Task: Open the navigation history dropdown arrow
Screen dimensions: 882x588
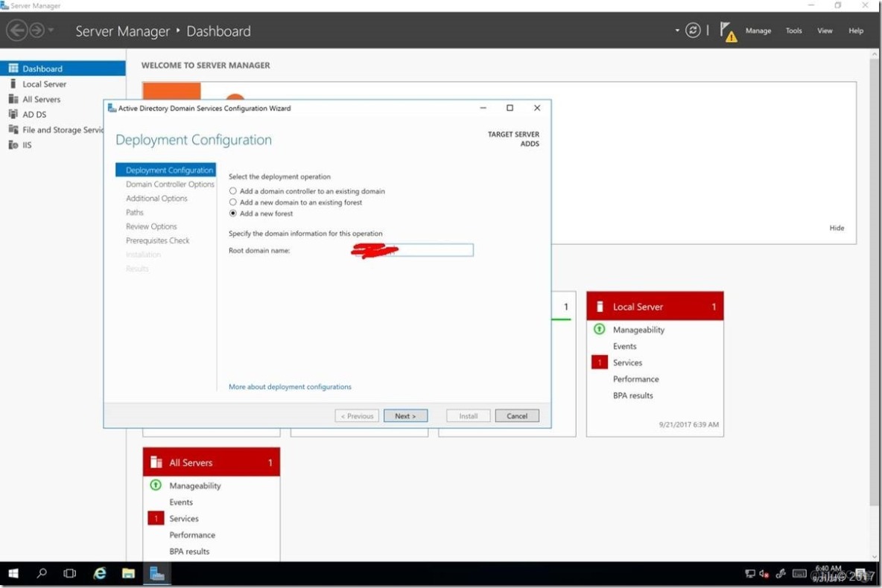Action: 49,30
